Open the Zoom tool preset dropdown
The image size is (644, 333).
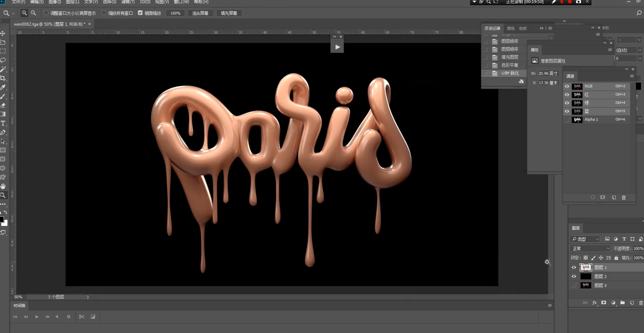coord(13,13)
